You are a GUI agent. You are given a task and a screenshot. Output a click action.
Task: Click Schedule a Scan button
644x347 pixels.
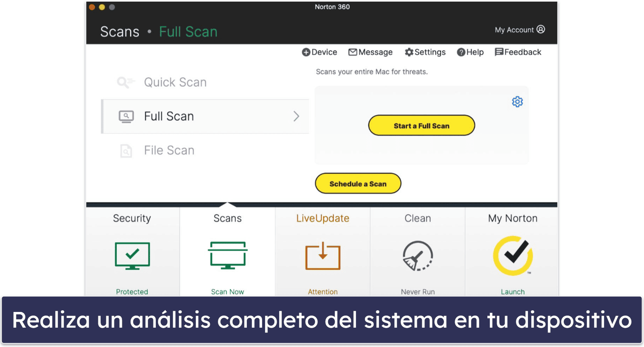coord(358,183)
